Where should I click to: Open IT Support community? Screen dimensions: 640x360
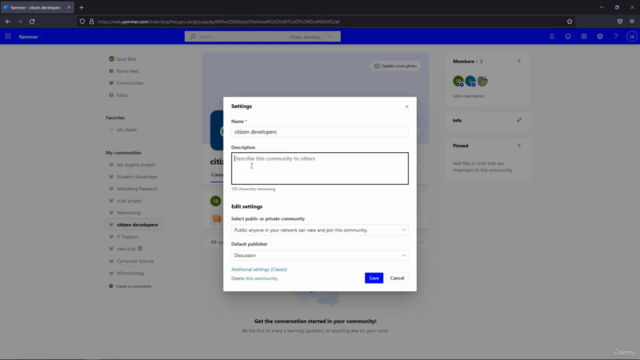[x=127, y=237]
